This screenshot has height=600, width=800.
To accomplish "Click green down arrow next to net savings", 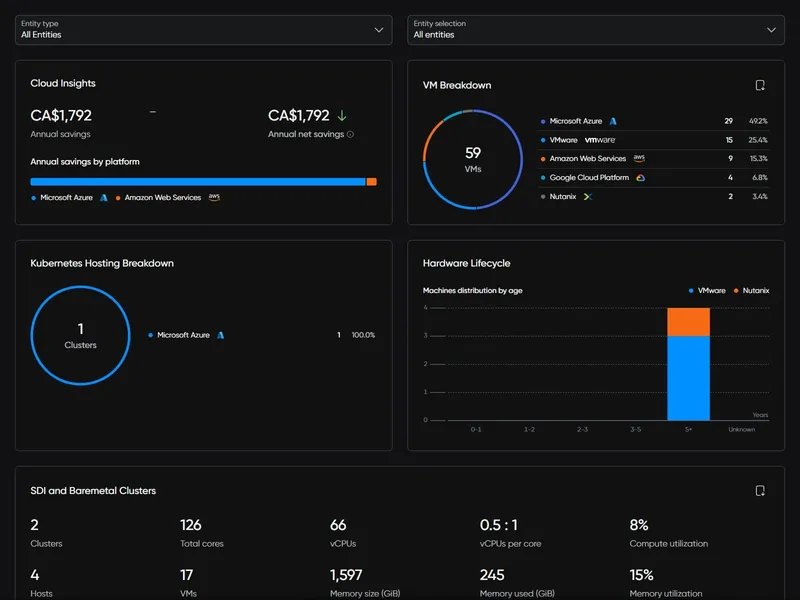I will click(342, 116).
